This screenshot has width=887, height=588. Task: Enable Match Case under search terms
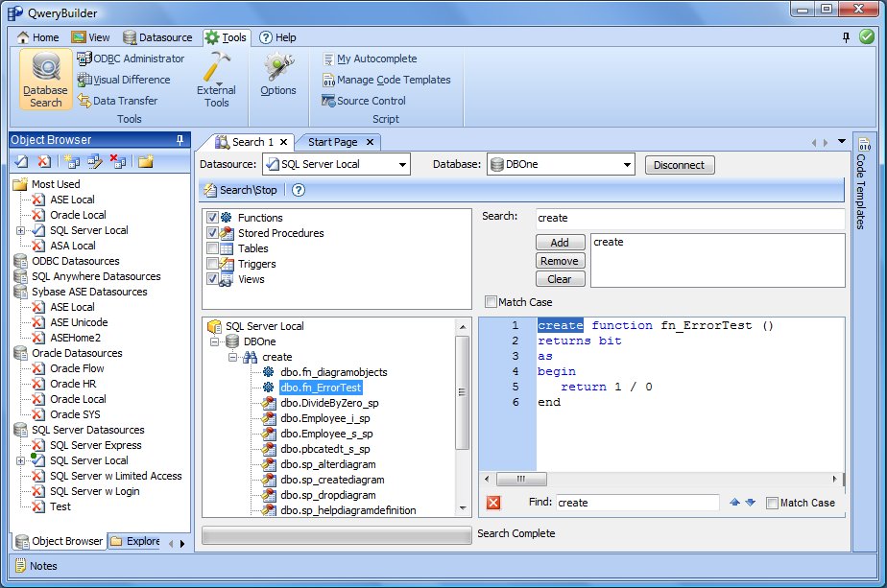click(x=491, y=302)
